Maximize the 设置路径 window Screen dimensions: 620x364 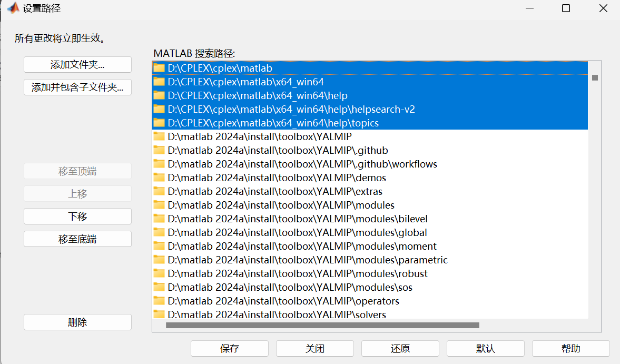coord(566,8)
